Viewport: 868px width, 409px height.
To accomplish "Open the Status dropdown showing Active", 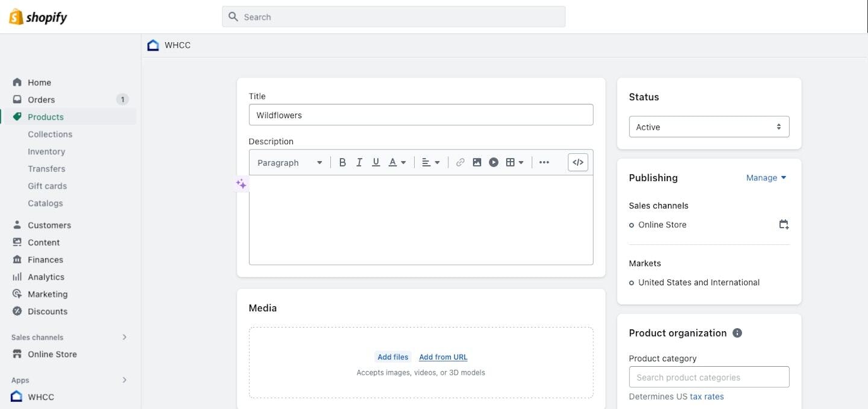I will 709,127.
